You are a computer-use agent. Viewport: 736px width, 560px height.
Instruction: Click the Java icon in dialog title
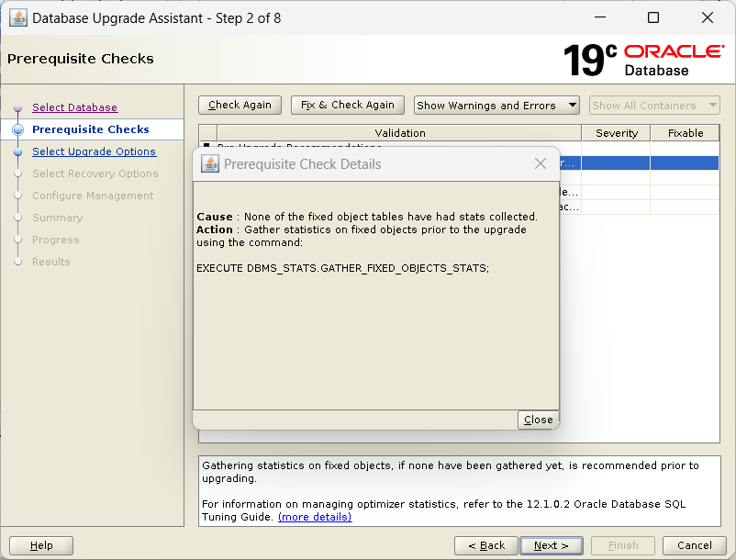(210, 163)
